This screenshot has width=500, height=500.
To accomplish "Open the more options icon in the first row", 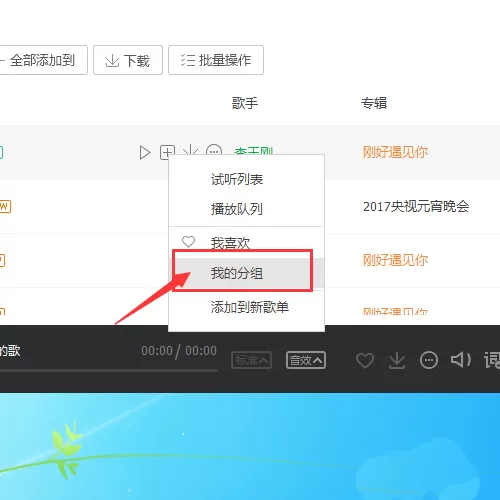I will [214, 150].
